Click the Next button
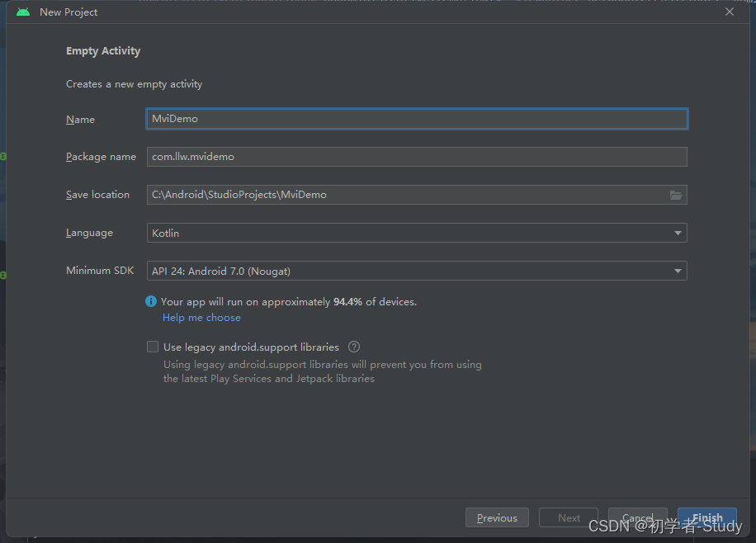756x543 pixels. coord(569,518)
